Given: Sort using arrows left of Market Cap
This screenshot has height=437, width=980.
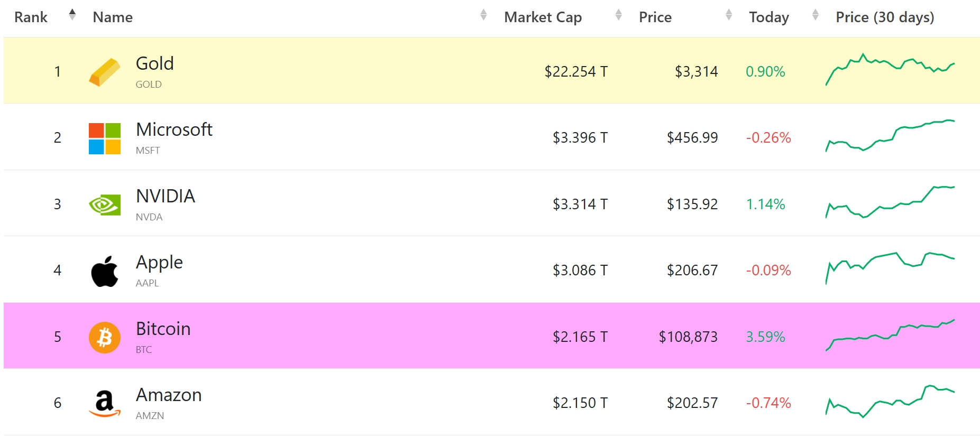Looking at the screenshot, I should 483,15.
